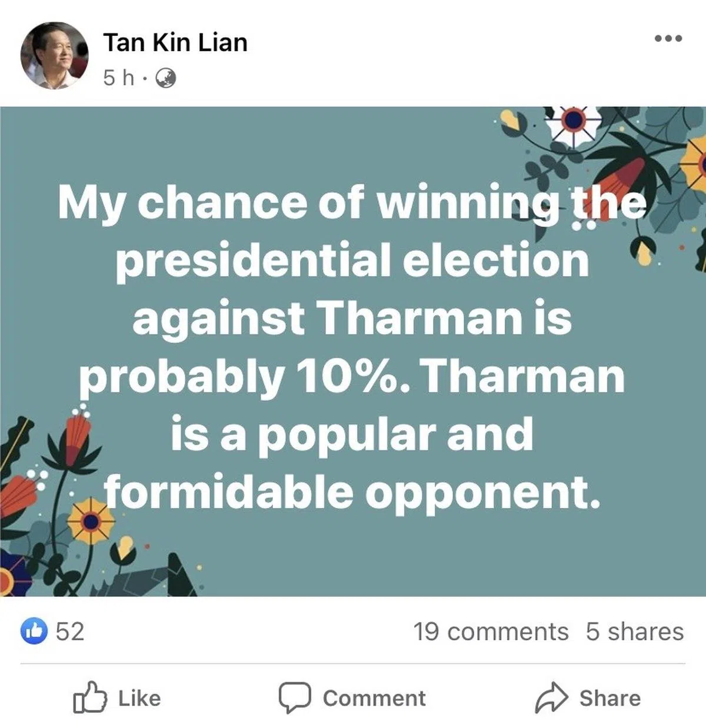Viewport: 706px width, 728px height.
Task: Click the thumbs-up outline Like icon
Action: tap(90, 697)
